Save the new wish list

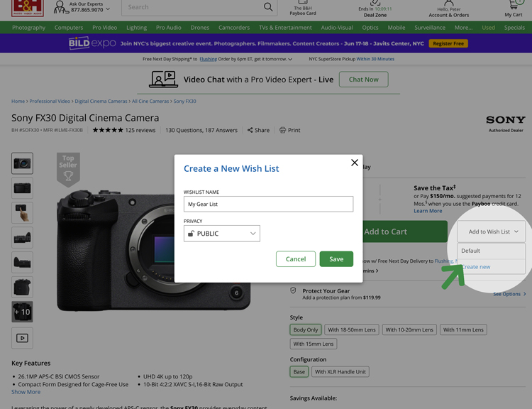pyautogui.click(x=336, y=259)
